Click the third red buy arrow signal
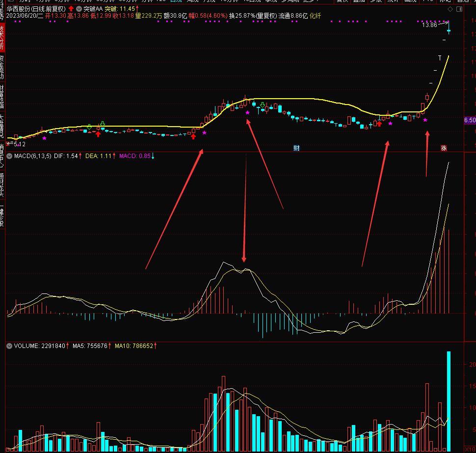 point(379,124)
